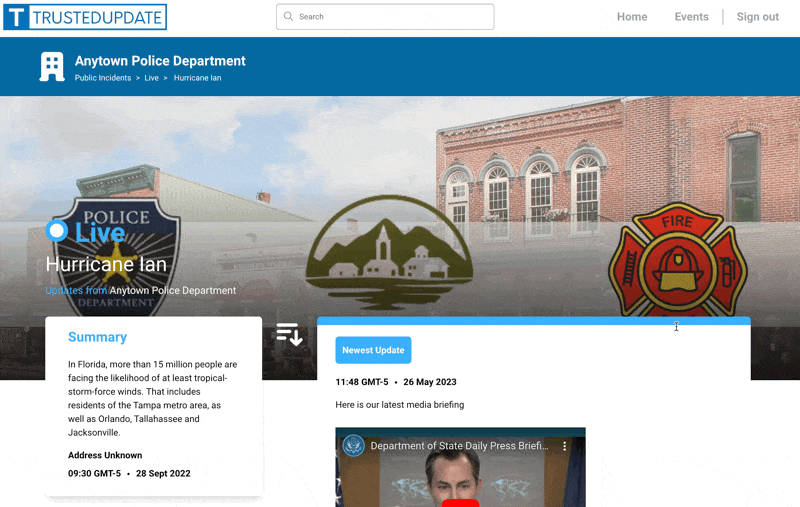Open the video's three-dot options menu
This screenshot has width=800, height=507.
[564, 446]
